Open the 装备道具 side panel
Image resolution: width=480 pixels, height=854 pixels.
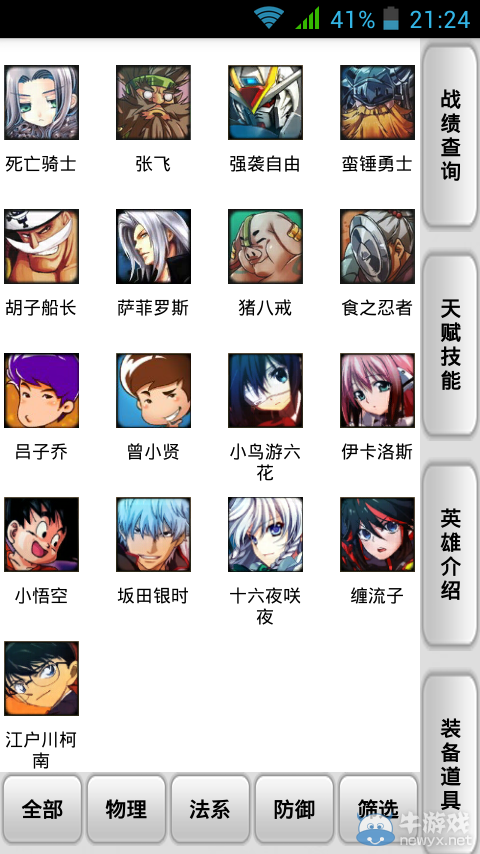click(x=451, y=764)
